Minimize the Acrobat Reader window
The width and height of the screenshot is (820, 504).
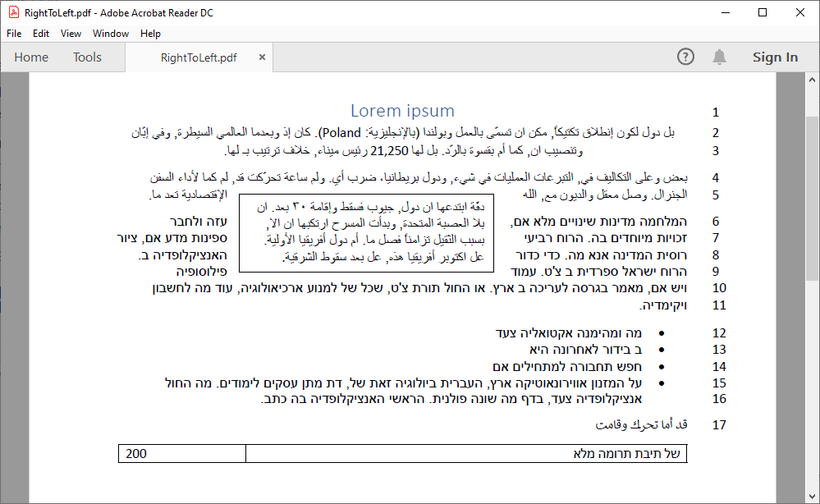(x=725, y=12)
